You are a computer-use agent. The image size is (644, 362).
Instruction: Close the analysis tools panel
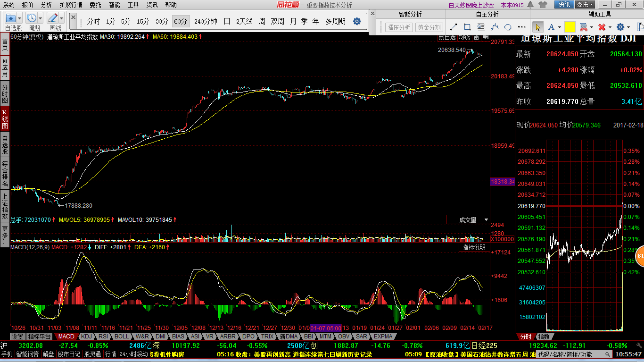(x=373, y=13)
